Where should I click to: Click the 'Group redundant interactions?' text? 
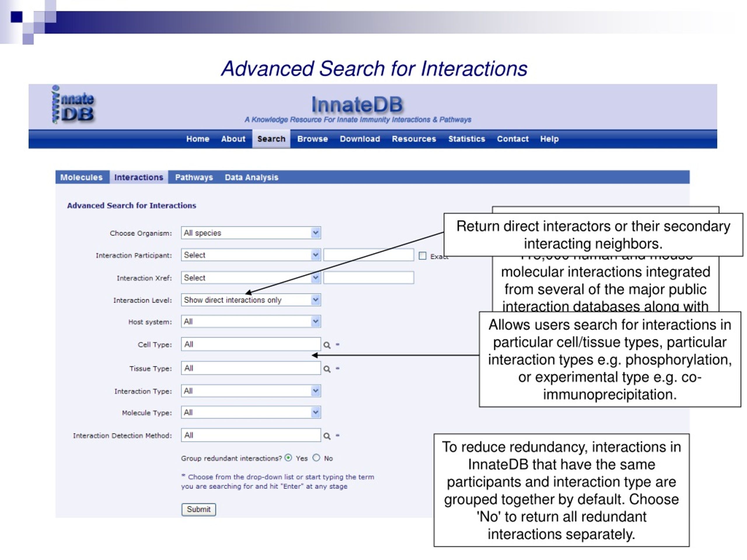(231, 459)
